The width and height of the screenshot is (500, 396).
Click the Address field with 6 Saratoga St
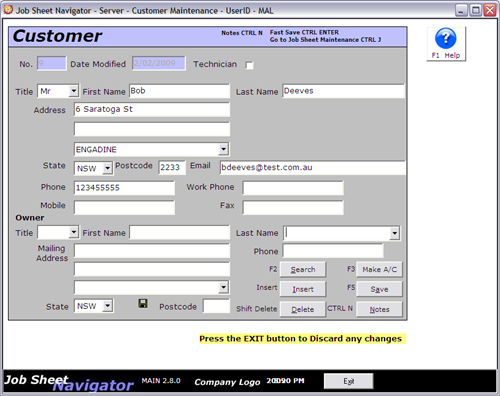coord(152,109)
